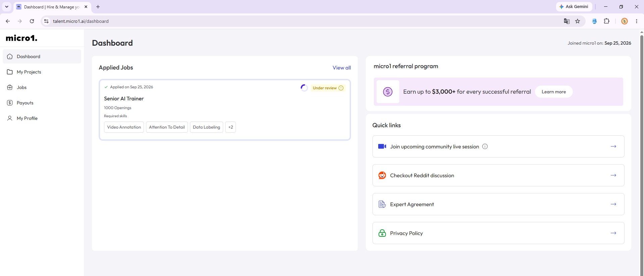Open Checkout Reddit discussion link
The height and width of the screenshot is (276, 644).
click(x=498, y=175)
